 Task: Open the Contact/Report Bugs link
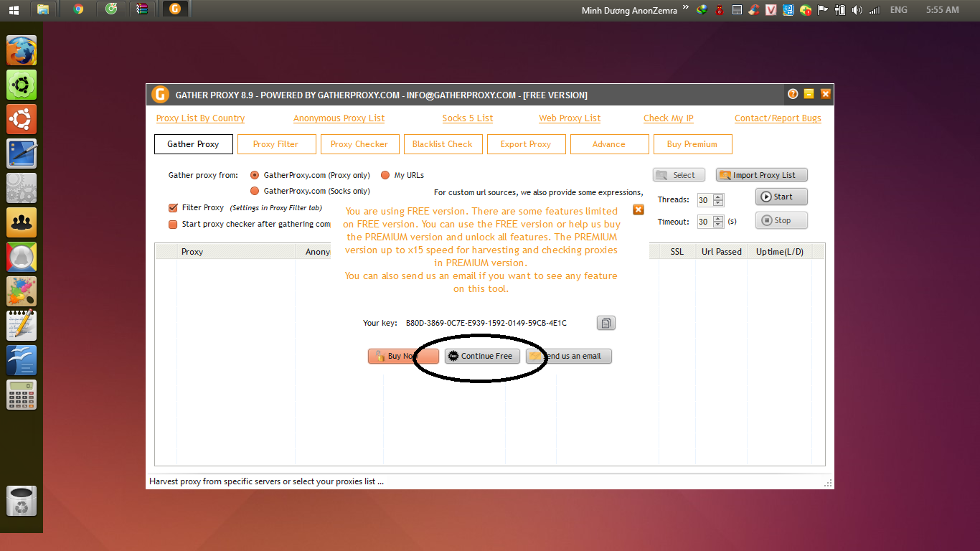(x=778, y=118)
